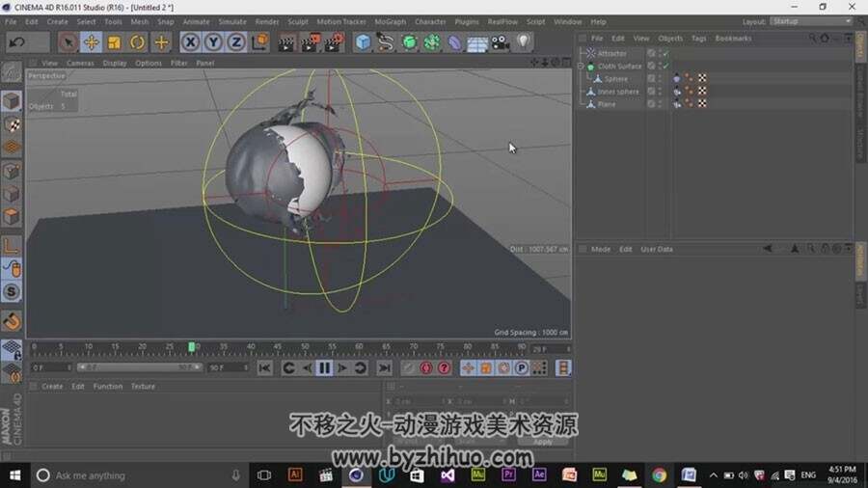This screenshot has height=488, width=868.
Task: Toggle parameter P keyframe recording
Action: (522, 368)
